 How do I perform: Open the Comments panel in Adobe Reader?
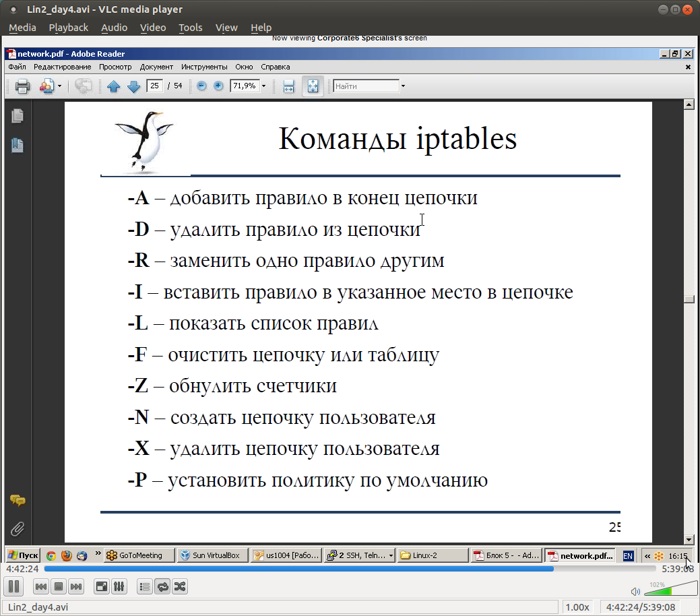[x=18, y=501]
